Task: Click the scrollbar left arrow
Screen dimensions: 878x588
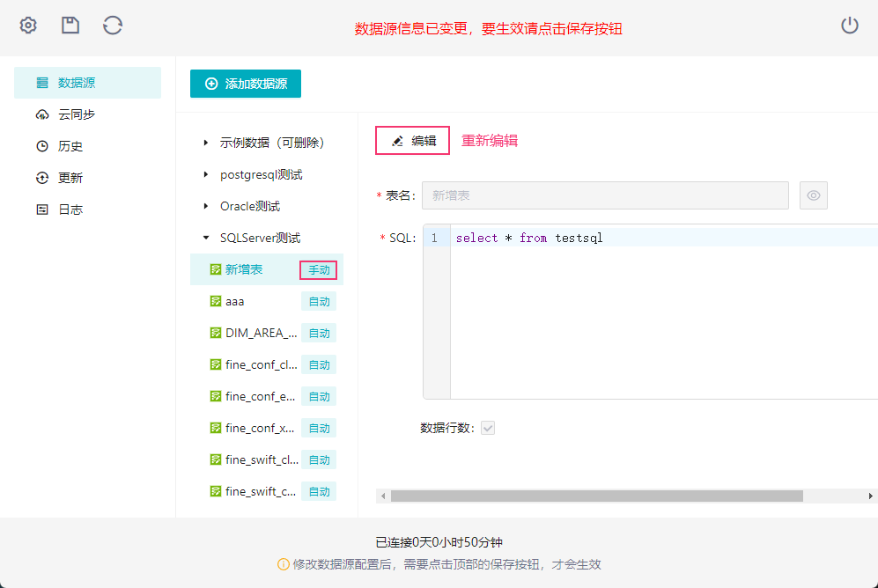Action: point(383,496)
